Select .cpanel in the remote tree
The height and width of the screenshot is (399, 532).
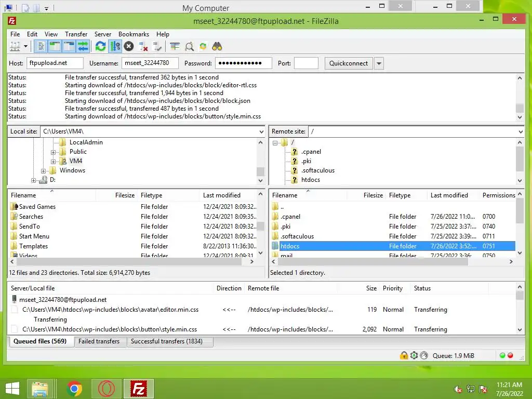click(311, 152)
